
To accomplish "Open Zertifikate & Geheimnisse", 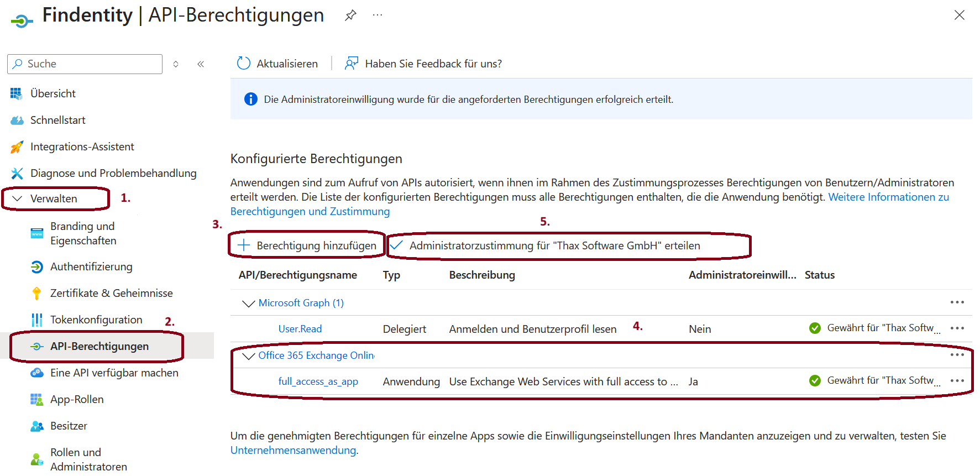I will tap(112, 293).
